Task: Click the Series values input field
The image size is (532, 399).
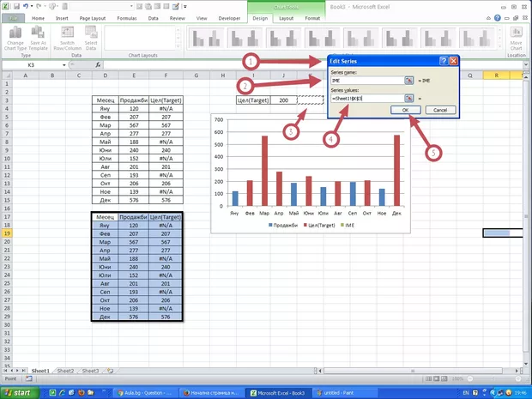Action: 367,99
